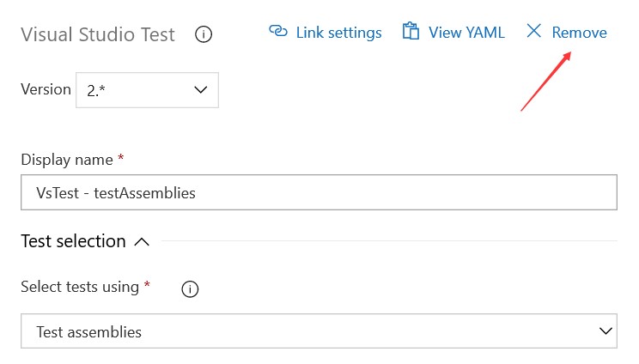
Task: Click the VsTest - testAssemblies text
Action: (x=116, y=193)
